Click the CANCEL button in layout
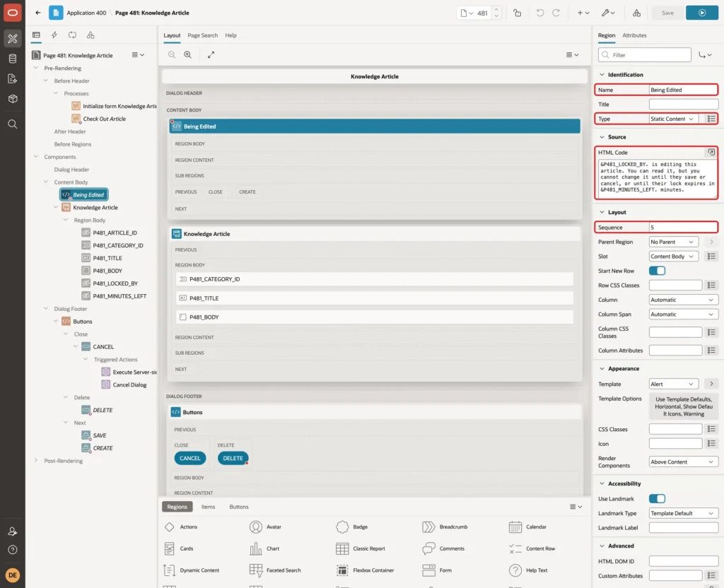The height and width of the screenshot is (588, 724). [x=189, y=458]
